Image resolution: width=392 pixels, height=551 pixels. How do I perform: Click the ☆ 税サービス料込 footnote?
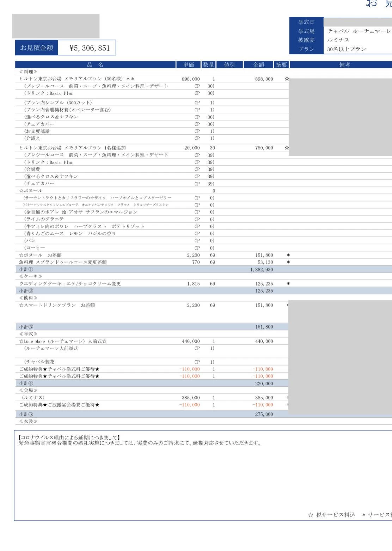[331, 515]
